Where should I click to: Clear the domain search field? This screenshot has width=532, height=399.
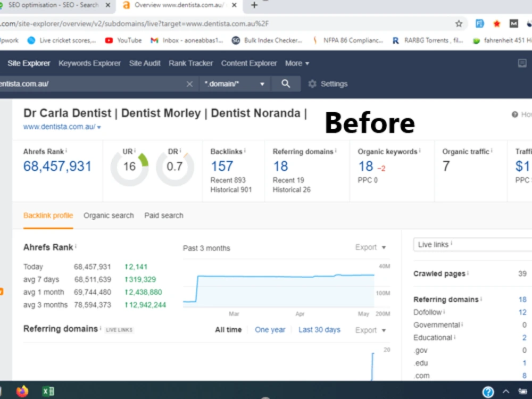pos(189,84)
